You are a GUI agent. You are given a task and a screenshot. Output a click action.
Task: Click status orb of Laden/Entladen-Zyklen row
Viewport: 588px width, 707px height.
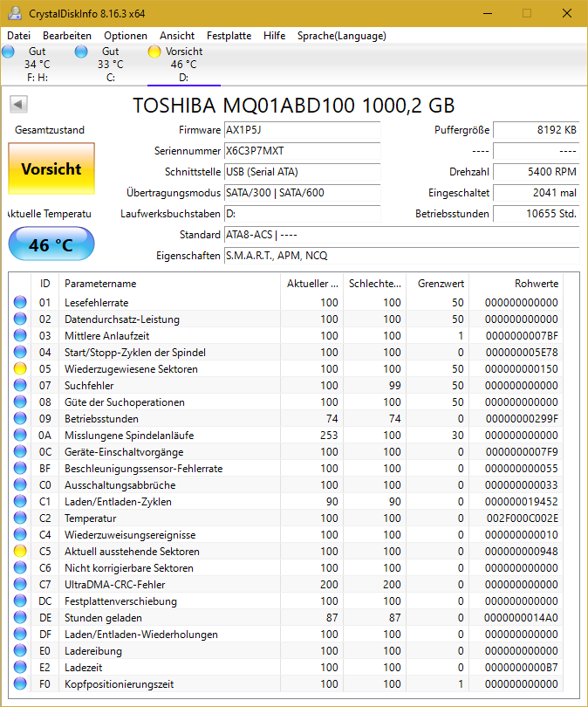coord(20,501)
